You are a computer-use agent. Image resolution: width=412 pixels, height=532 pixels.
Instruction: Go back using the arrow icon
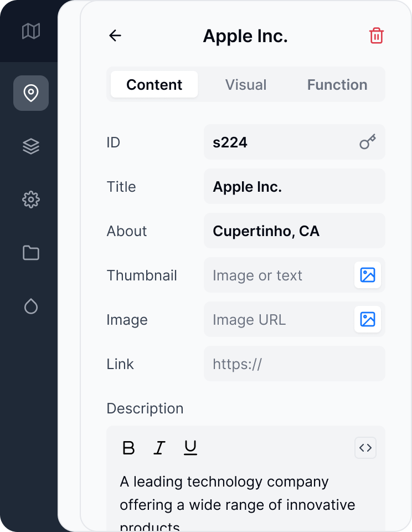tap(115, 35)
